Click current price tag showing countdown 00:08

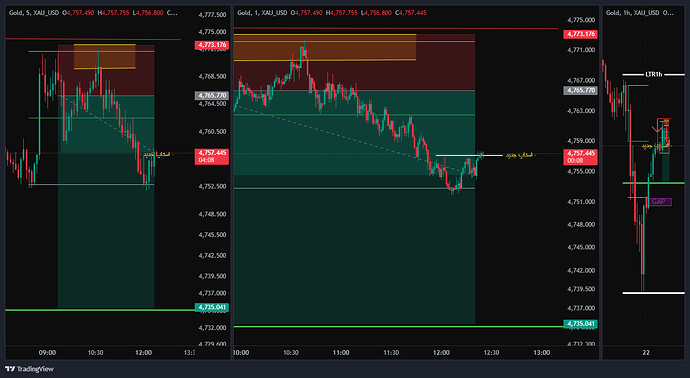pos(581,157)
